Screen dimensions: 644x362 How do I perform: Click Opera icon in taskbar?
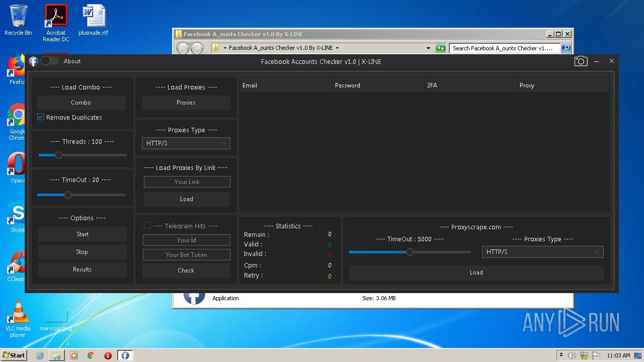[x=108, y=355]
